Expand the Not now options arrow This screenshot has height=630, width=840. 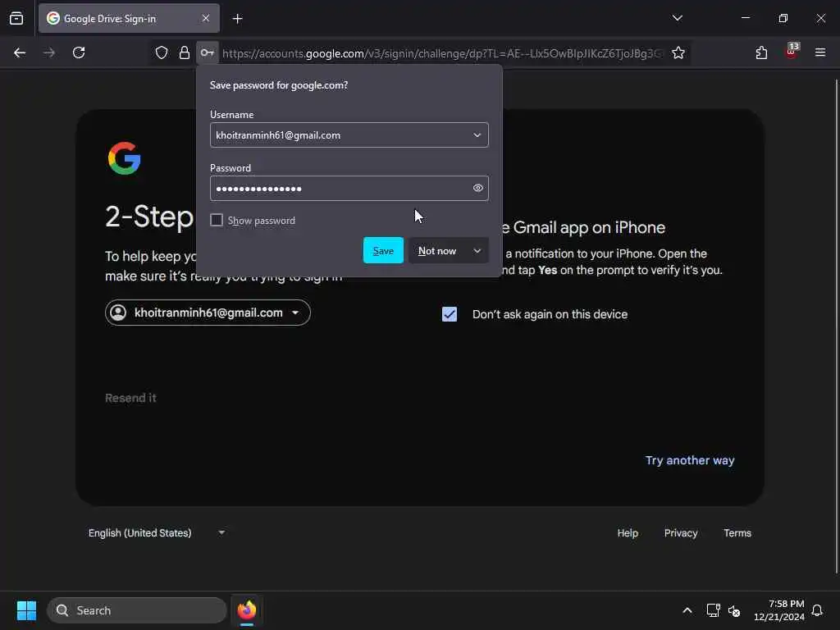pos(477,250)
